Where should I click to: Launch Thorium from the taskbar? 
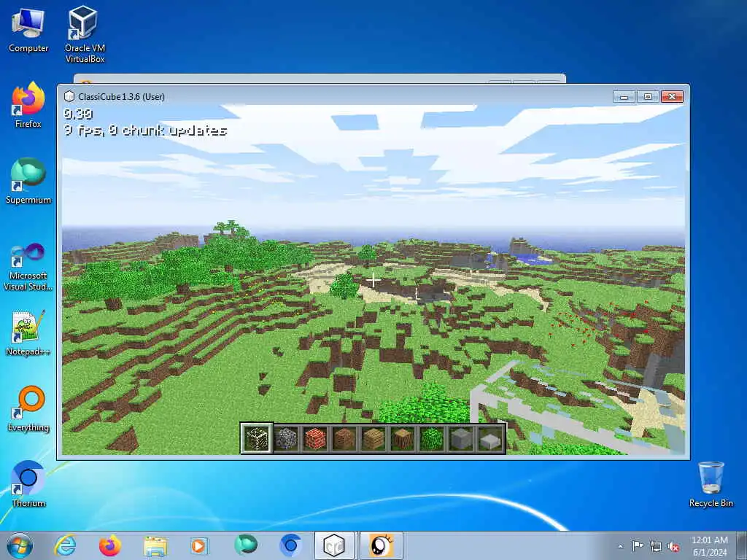(x=290, y=545)
